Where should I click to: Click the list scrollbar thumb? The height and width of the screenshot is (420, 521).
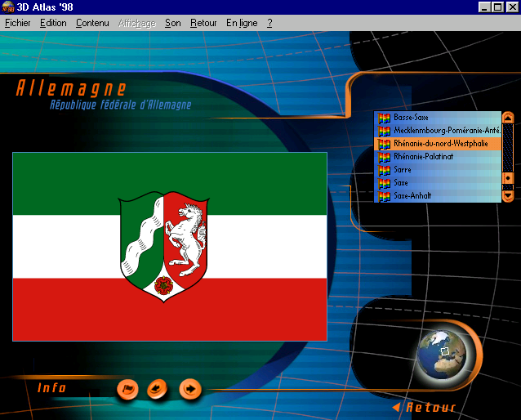click(x=508, y=178)
